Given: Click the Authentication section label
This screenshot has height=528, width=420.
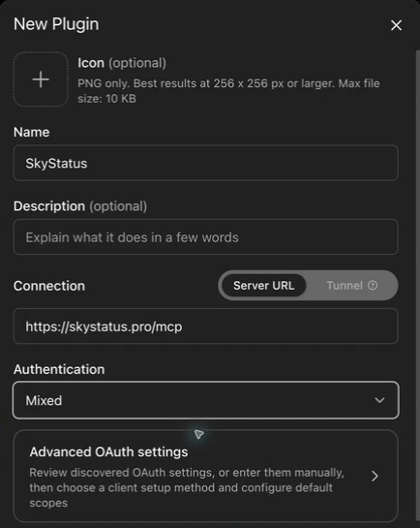Looking at the screenshot, I should coord(59,369).
